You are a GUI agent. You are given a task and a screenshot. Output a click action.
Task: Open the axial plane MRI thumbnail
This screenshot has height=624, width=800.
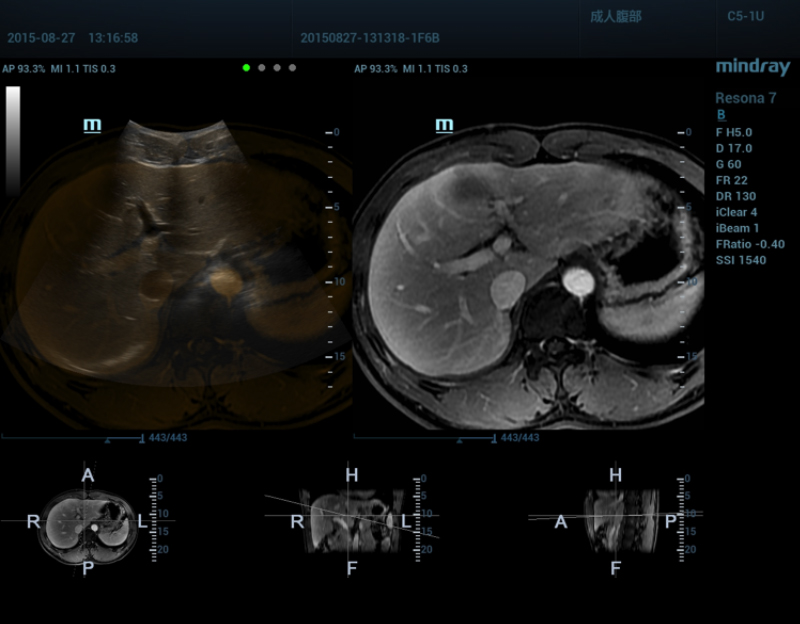click(88, 523)
